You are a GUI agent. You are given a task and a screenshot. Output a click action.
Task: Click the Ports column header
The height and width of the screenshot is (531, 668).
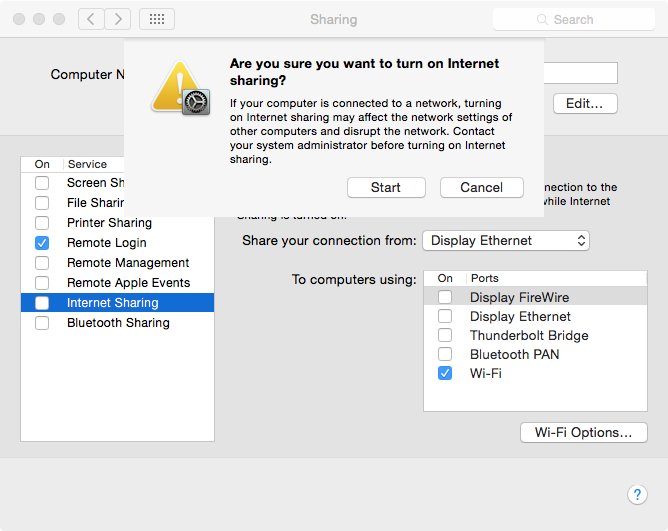click(484, 278)
